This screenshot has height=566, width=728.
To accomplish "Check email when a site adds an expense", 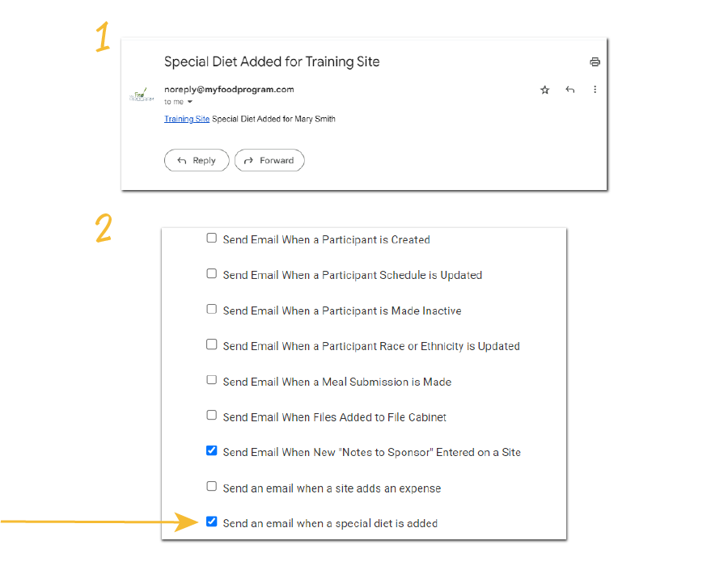I will tap(212, 487).
